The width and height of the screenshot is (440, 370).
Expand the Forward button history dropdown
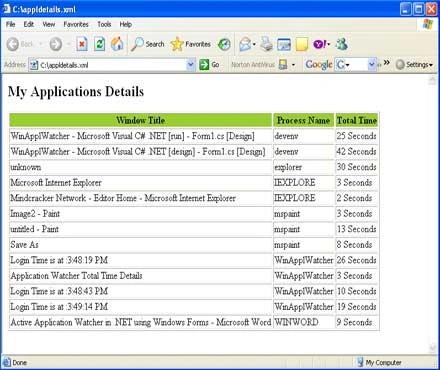pos(68,44)
